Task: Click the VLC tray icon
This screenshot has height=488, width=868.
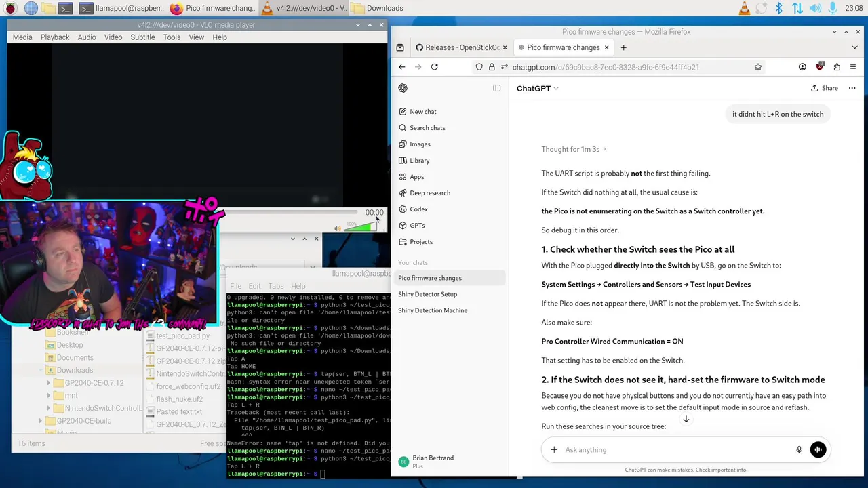Action: [x=745, y=8]
